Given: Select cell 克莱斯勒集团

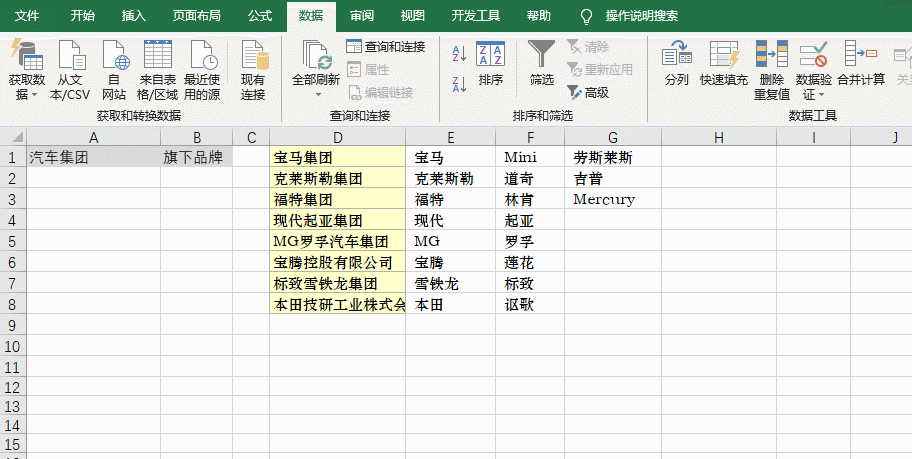Looking at the screenshot, I should coord(338,178).
